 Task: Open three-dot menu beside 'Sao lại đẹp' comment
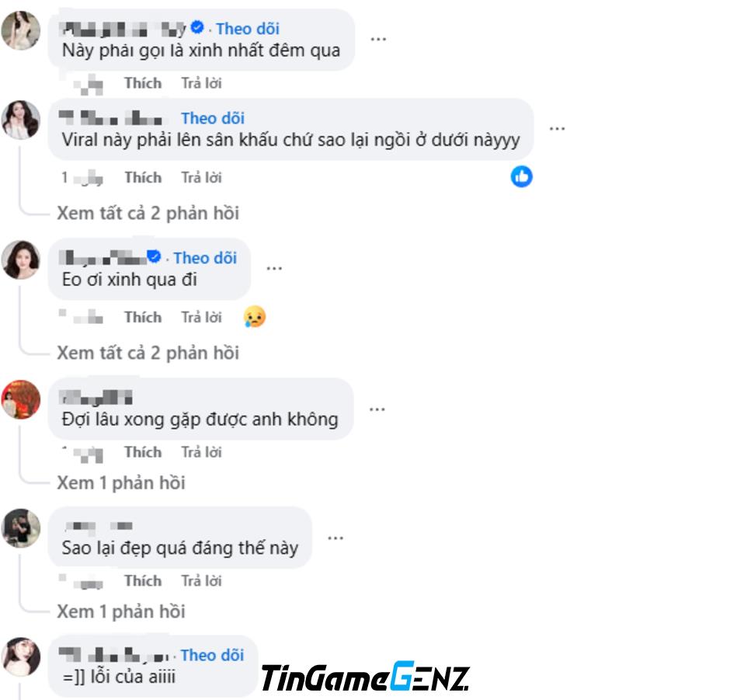coord(335,538)
